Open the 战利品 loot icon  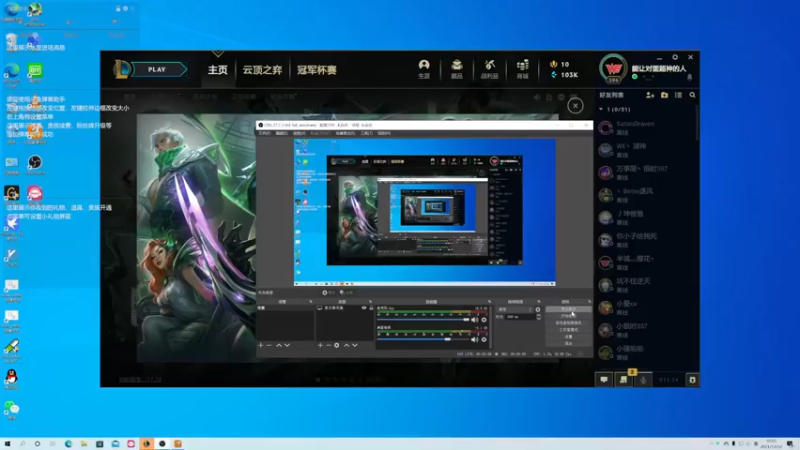(x=489, y=69)
